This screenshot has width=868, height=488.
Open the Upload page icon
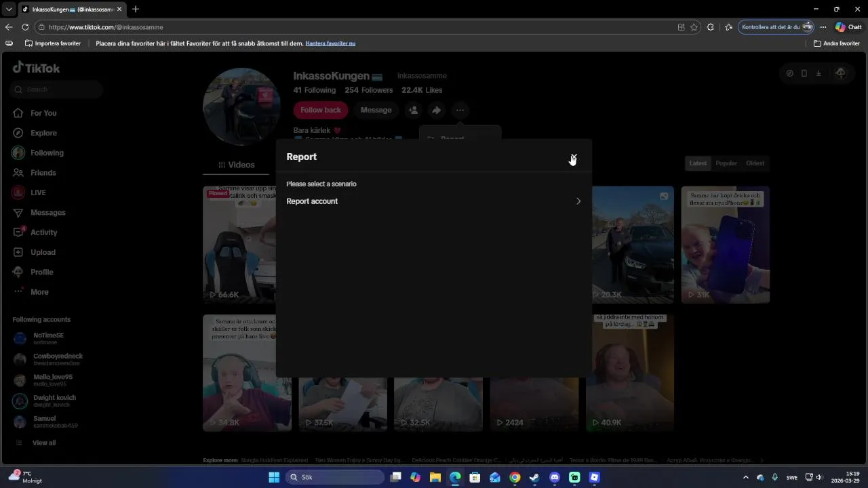coord(18,252)
